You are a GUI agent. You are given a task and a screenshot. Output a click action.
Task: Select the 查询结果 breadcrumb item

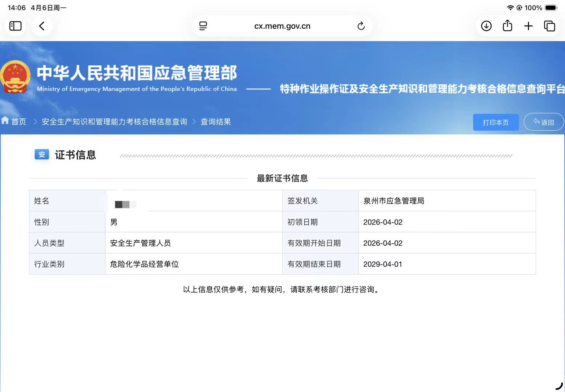click(216, 122)
